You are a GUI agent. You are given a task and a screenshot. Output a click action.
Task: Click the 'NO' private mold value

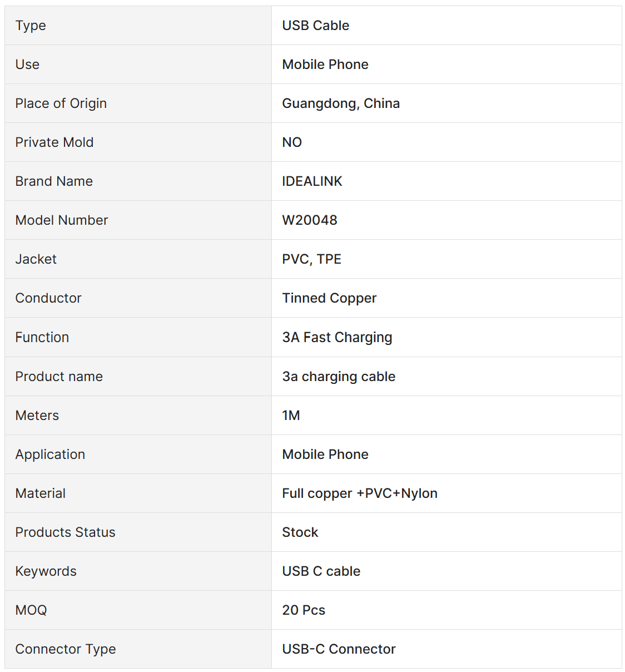click(x=291, y=142)
